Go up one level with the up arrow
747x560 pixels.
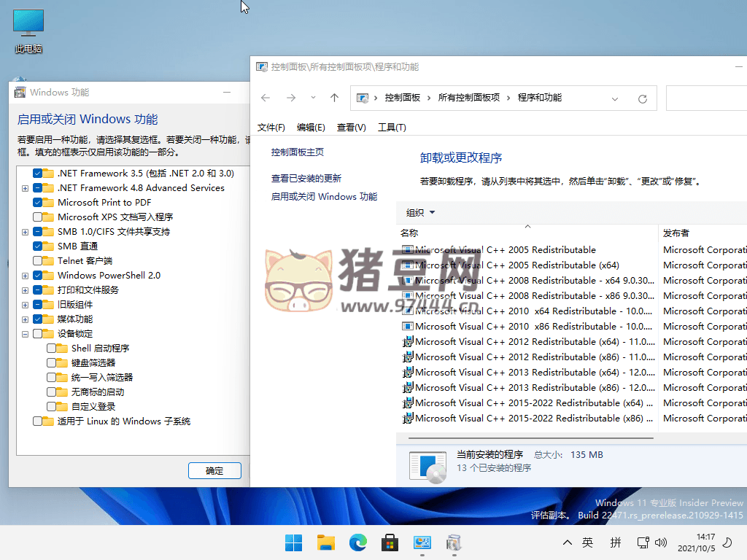click(x=334, y=98)
